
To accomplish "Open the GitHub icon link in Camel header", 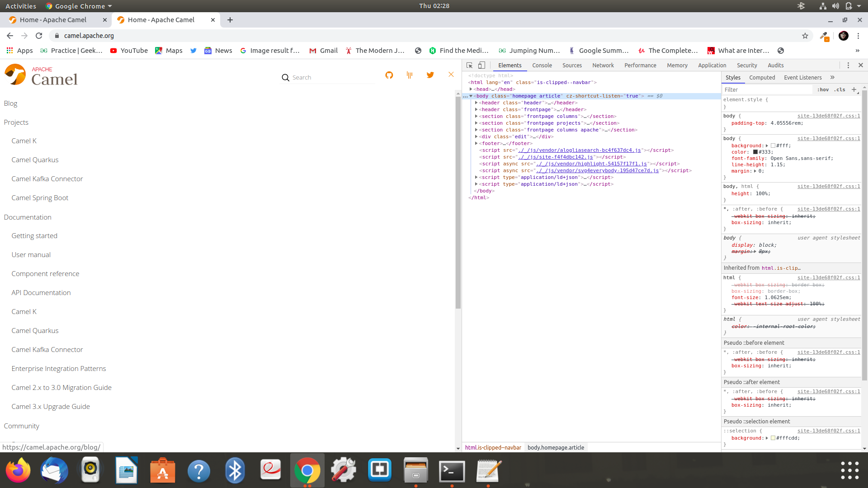I will pyautogui.click(x=389, y=75).
